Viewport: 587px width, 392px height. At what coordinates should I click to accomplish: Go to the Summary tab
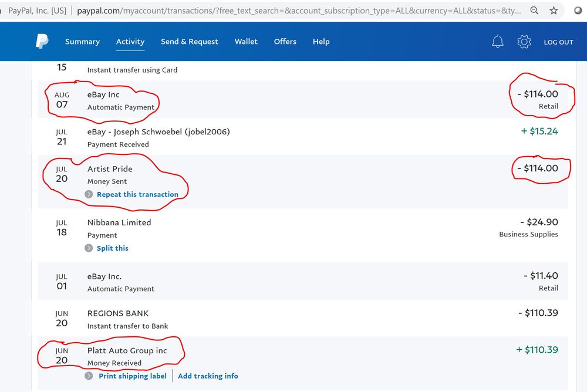(82, 42)
